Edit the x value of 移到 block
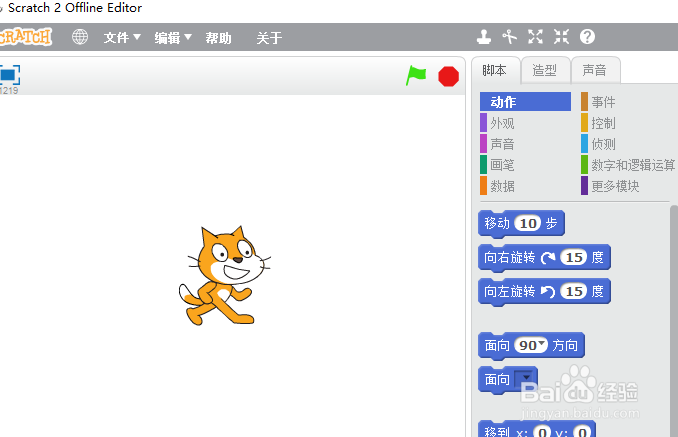 542,431
